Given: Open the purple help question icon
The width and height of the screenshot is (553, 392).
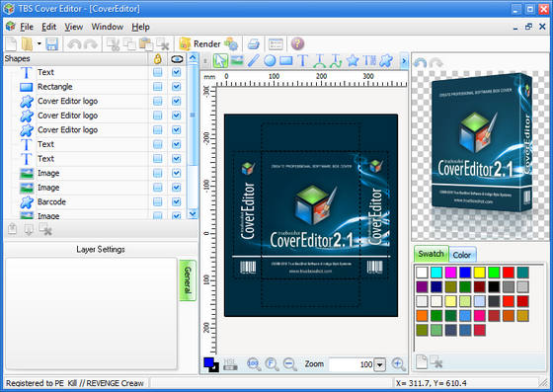Looking at the screenshot, I should tap(297, 44).
